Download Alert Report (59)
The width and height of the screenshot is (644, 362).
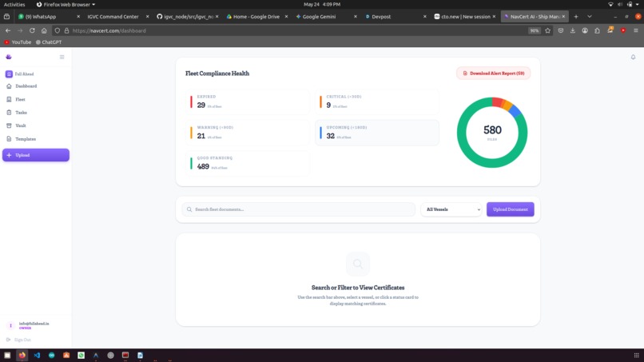pyautogui.click(x=493, y=74)
